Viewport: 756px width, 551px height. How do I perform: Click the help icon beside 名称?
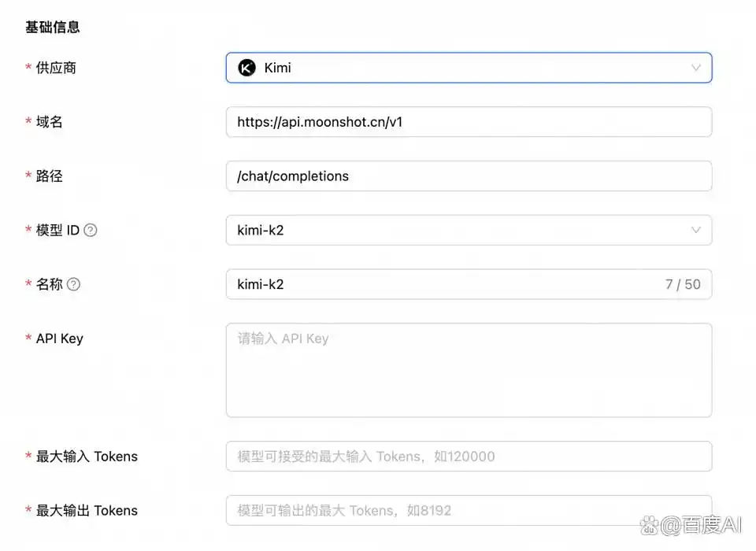click(x=73, y=284)
